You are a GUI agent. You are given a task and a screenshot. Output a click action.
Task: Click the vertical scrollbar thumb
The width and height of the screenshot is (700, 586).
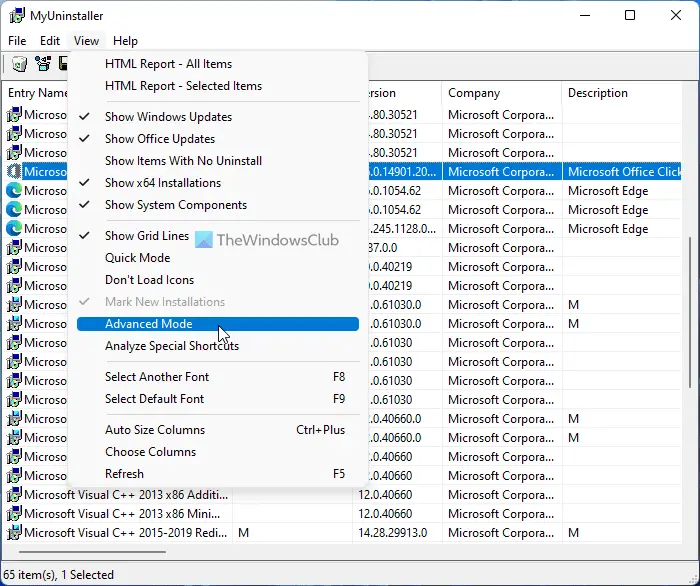click(691, 314)
